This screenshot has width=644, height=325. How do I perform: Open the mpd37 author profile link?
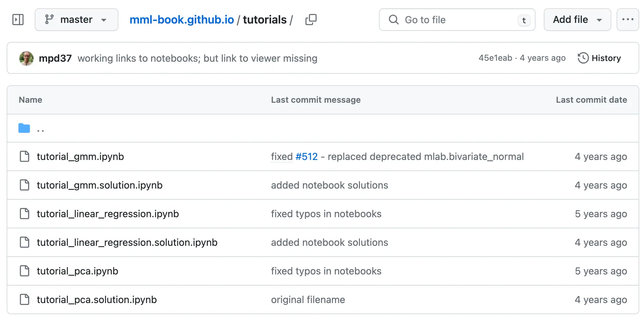point(55,58)
